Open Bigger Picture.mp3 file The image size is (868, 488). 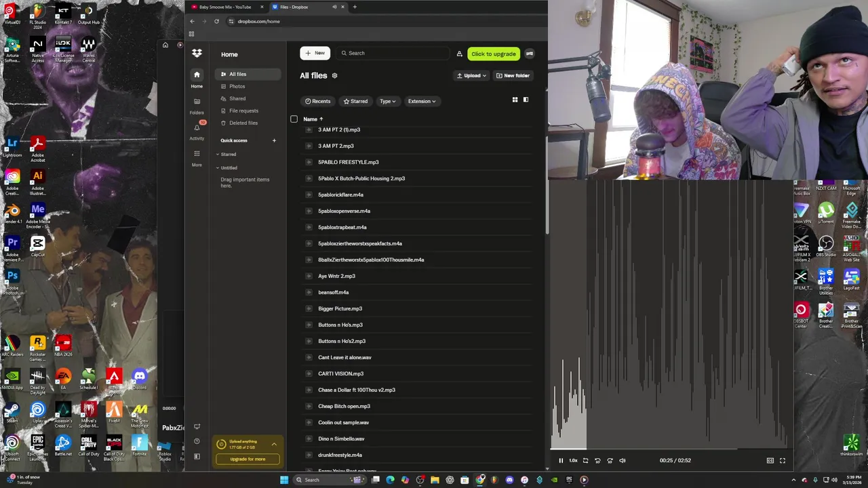click(340, 308)
